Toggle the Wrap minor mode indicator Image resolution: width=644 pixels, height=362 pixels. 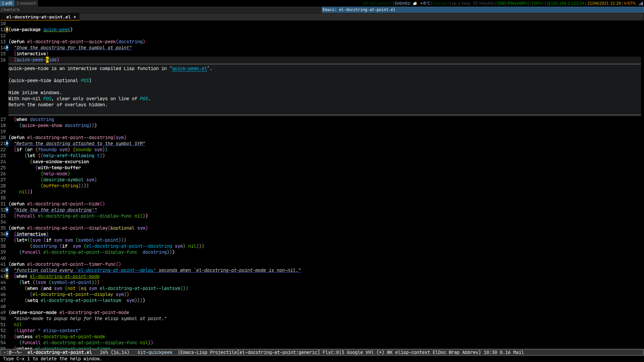(x=454, y=353)
